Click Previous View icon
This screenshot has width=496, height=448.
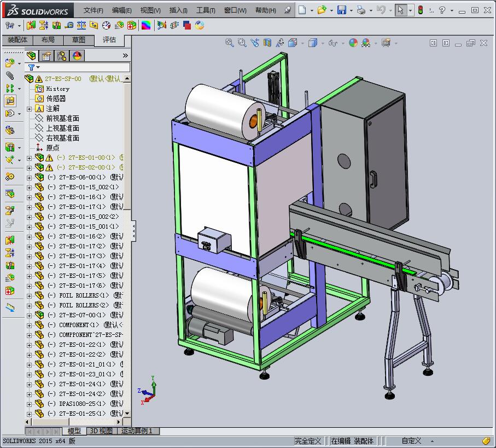pos(255,43)
